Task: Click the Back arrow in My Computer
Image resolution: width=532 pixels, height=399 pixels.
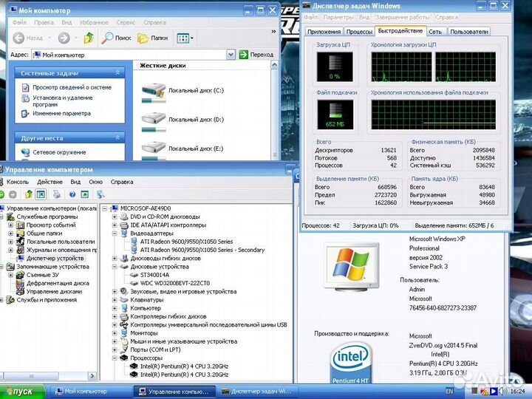Action: pyautogui.click(x=18, y=38)
